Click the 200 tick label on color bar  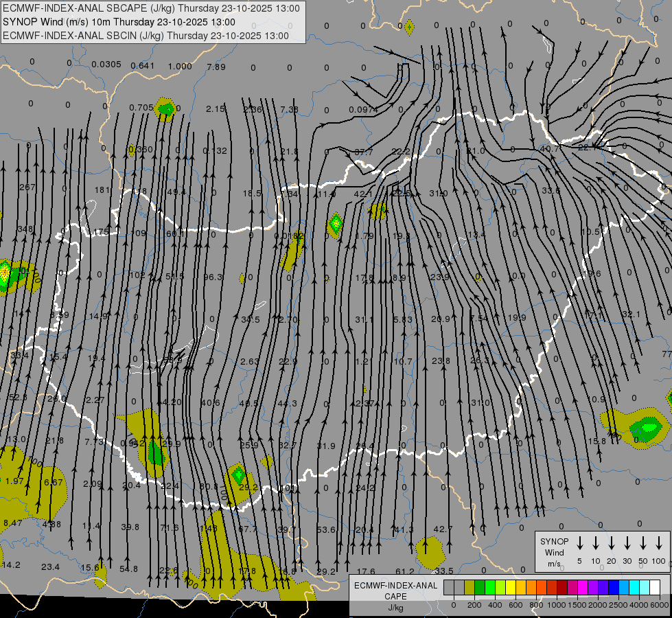click(474, 605)
